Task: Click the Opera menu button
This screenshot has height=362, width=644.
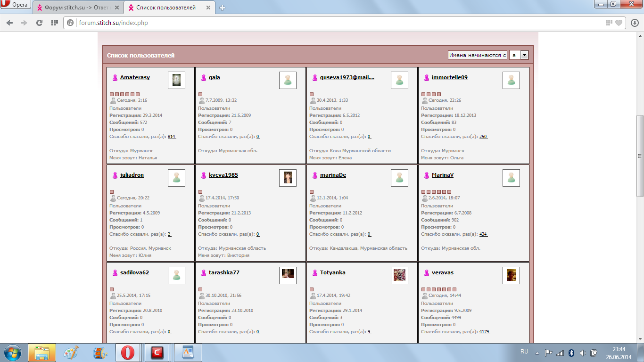Action: [x=16, y=5]
